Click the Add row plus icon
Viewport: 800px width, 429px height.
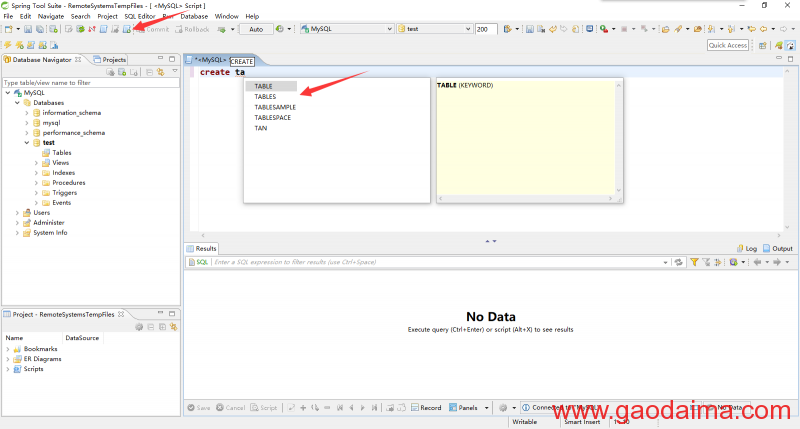pyautogui.click(x=303, y=408)
